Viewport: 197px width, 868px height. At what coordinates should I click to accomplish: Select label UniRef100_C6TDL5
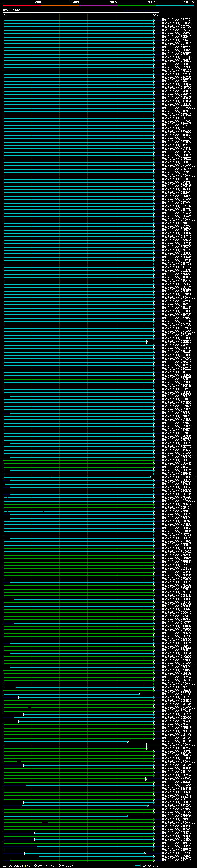tap(176, 115)
